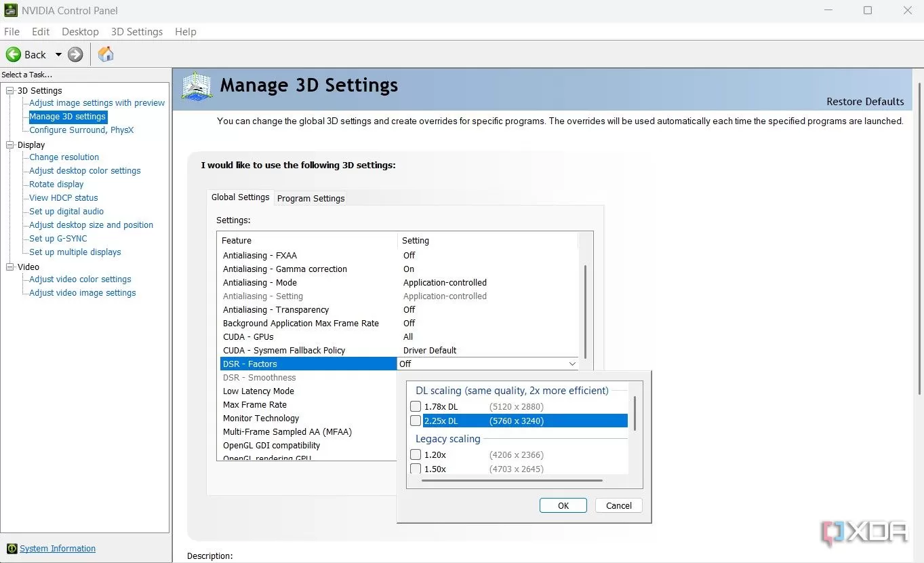Click the Manage 3D Settings header icon
Image resolution: width=924 pixels, height=563 pixels.
click(x=197, y=87)
